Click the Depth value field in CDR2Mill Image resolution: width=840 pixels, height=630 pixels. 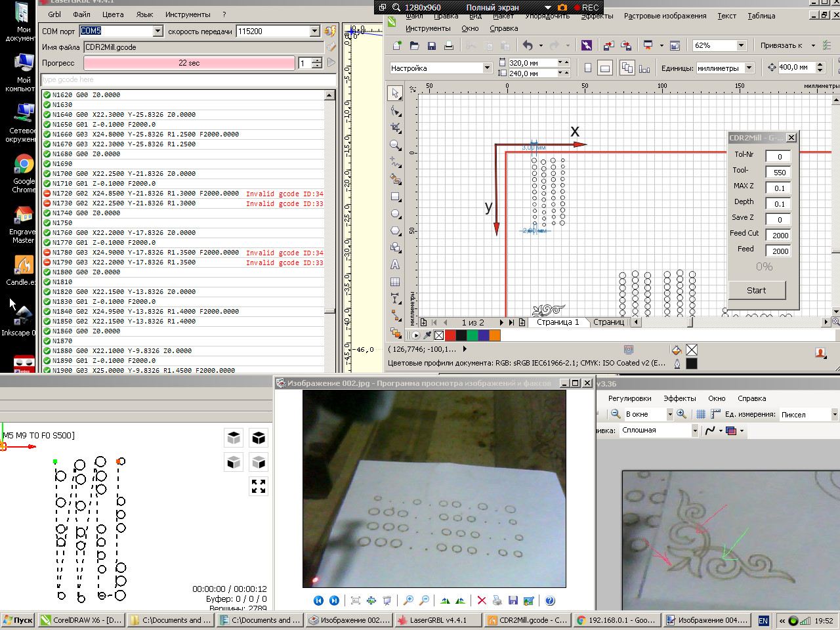click(778, 203)
